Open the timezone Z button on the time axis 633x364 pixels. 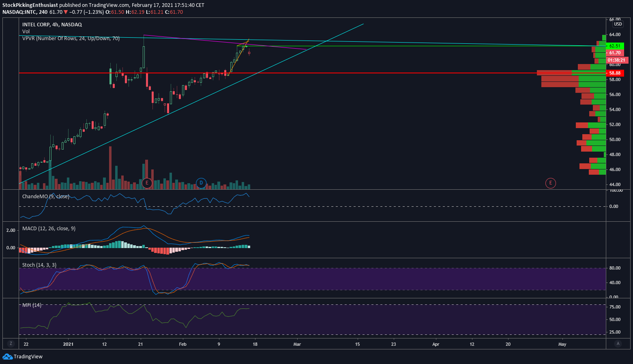click(x=11, y=343)
